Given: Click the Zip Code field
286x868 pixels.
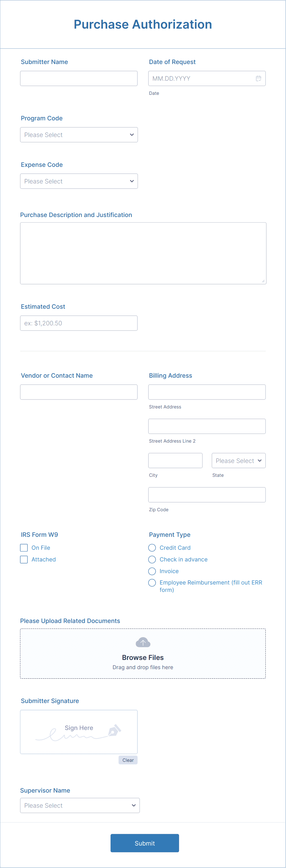Looking at the screenshot, I should tap(207, 495).
